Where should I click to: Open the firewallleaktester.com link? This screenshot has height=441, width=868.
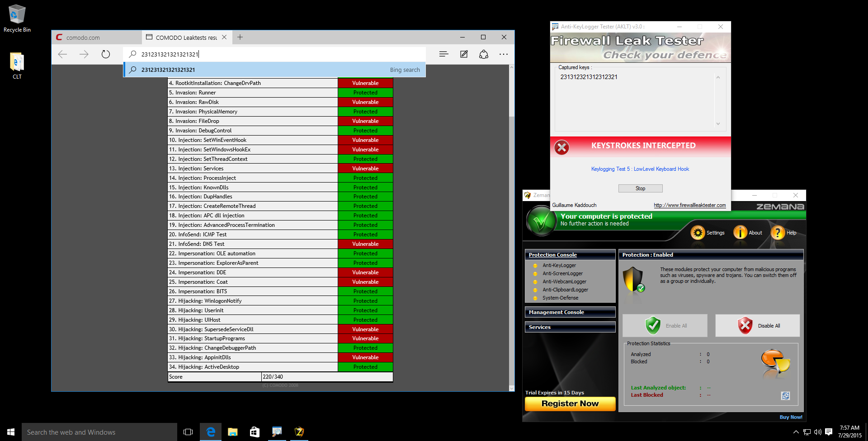coord(689,205)
